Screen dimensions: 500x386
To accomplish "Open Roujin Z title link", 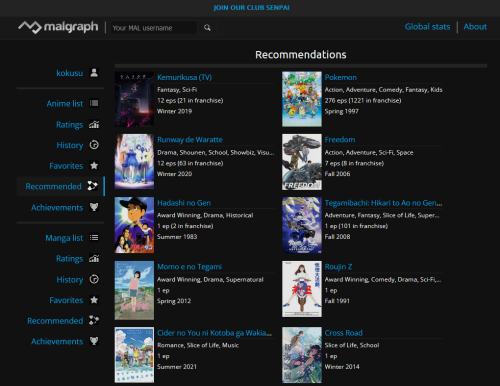I will (x=338, y=267).
